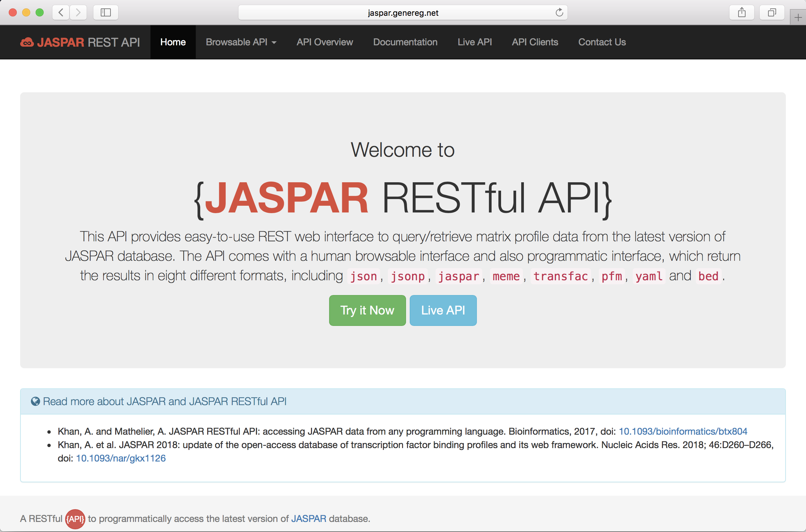Select the Home nav tab
Image resolution: width=806 pixels, height=532 pixels.
click(173, 42)
